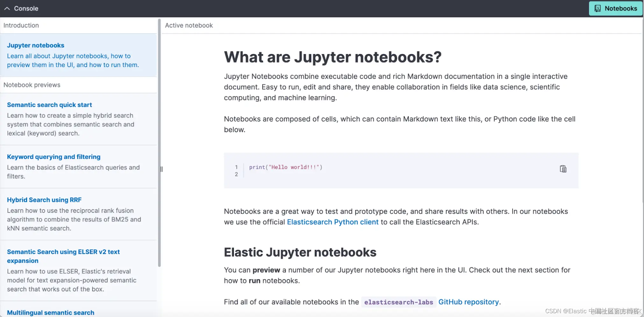Image resolution: width=644 pixels, height=317 pixels.
Task: Open Keyword querying and filtering notebook
Action: (54, 157)
